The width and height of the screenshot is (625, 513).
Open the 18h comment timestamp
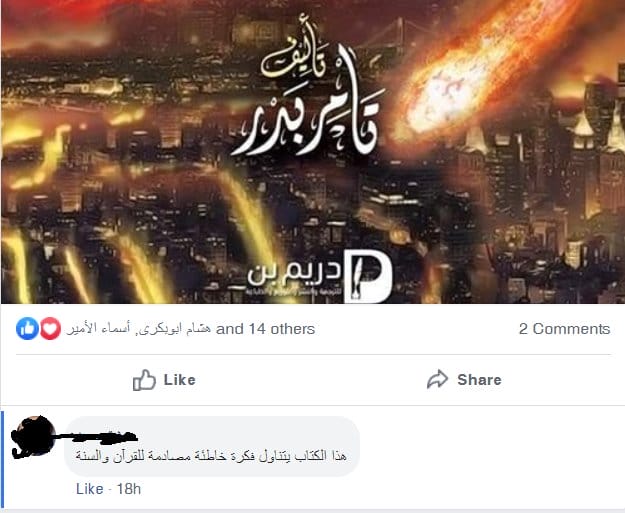pyautogui.click(x=129, y=489)
